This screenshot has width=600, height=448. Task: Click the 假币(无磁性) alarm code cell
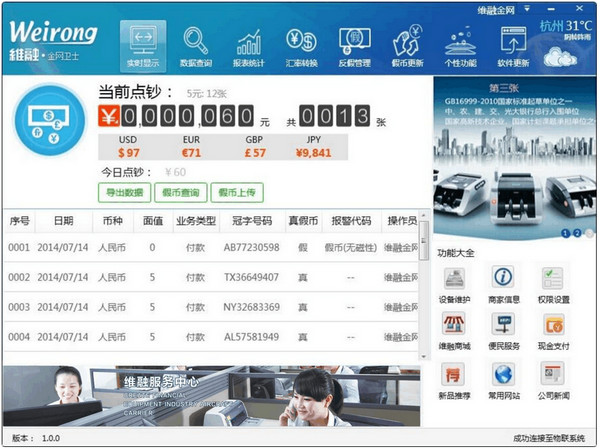[351, 248]
